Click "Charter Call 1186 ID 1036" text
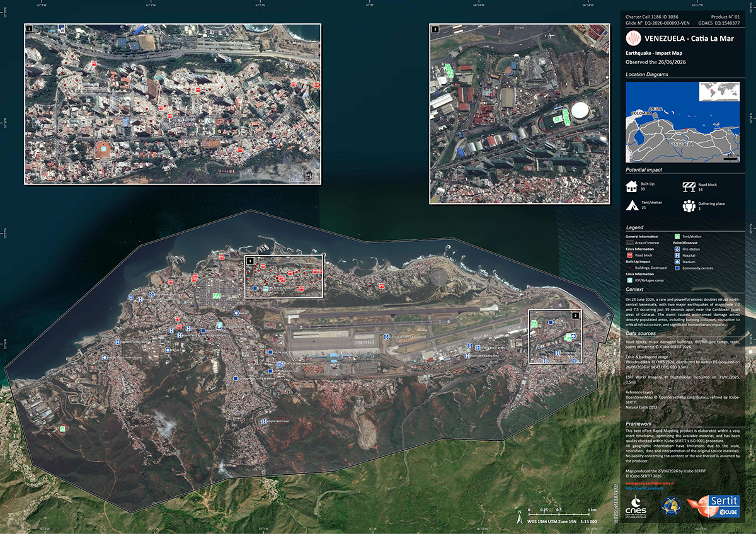The image size is (756, 534). [653, 16]
